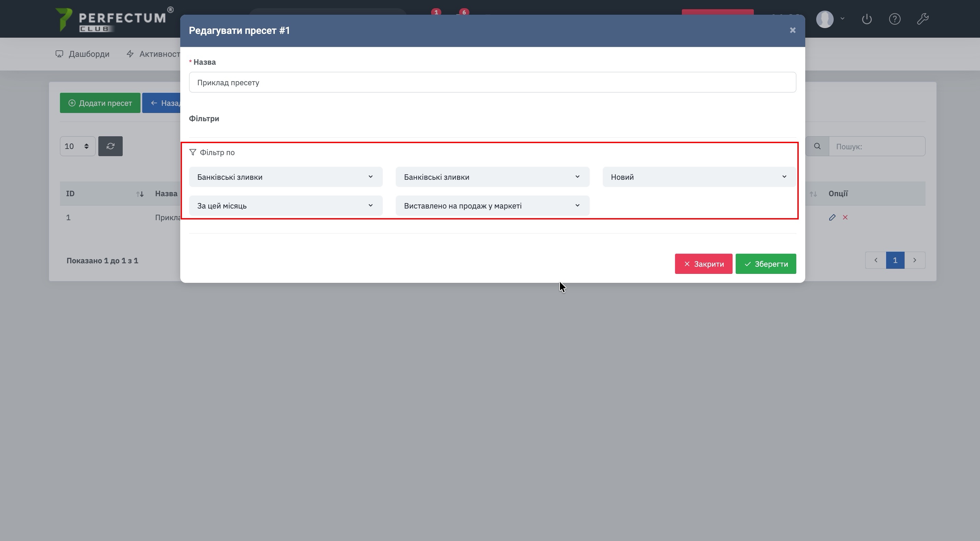Viewport: 980px width, 541px height.
Task: Click the search magnifier icon
Action: [817, 146]
